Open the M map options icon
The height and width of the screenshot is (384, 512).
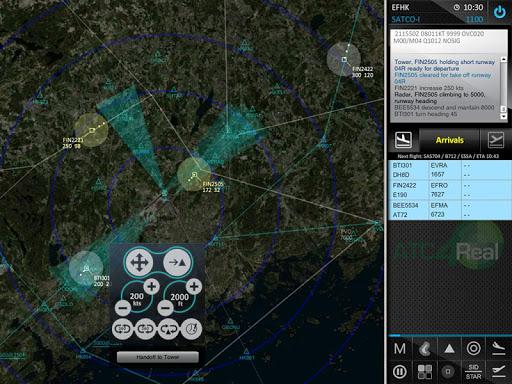click(x=400, y=349)
